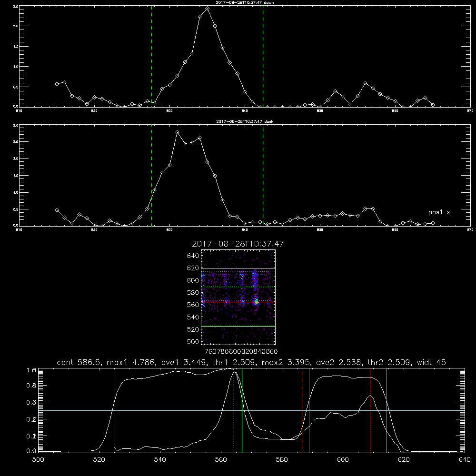
Task: Click the left green dashed line in dawn plot
Action: coord(151,57)
